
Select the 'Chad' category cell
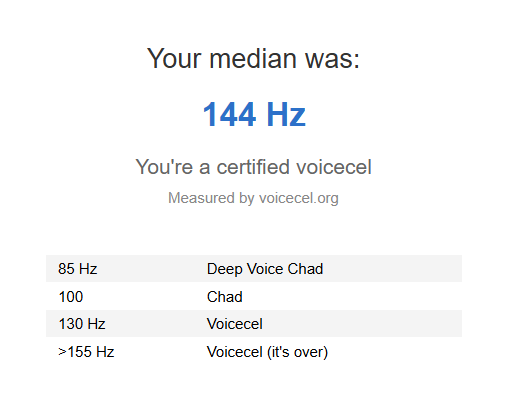(x=225, y=297)
